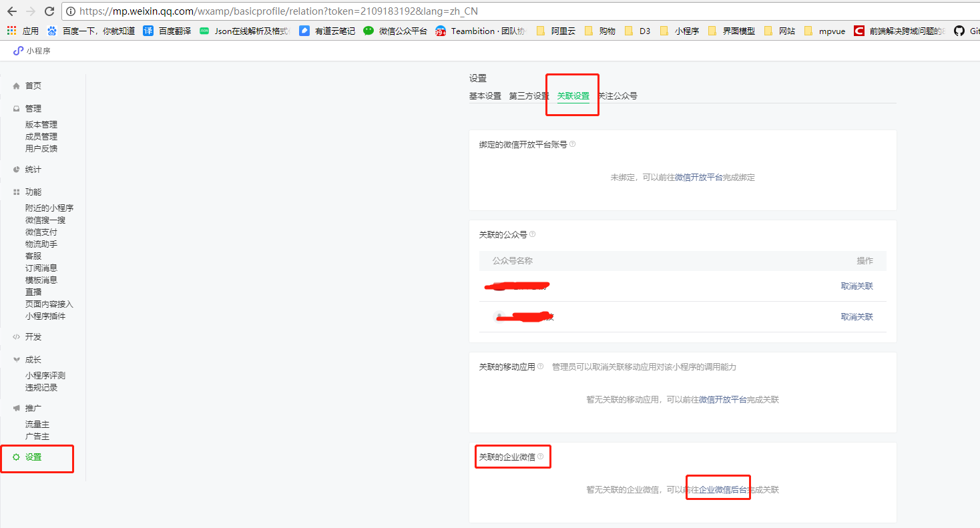Open 统计 in the sidebar
Image resolution: width=980 pixels, height=528 pixels.
[33, 170]
